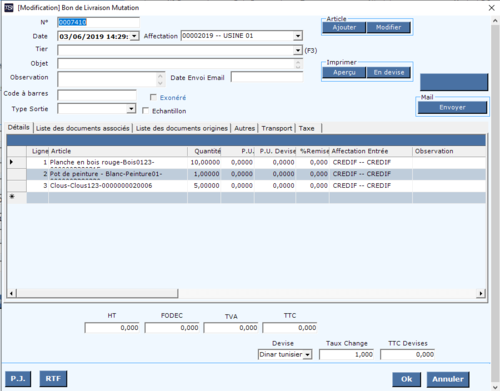
Task: Click the Envoyer mail button
Action: pos(452,107)
